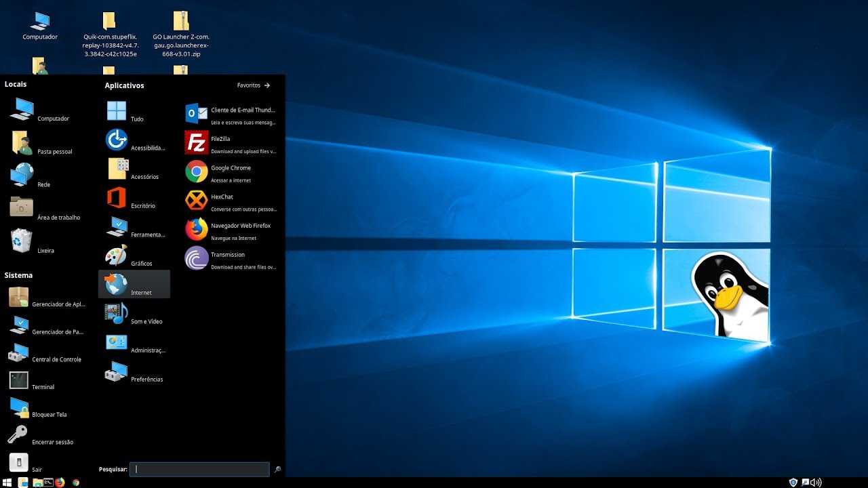Open the volume control in the system tray

pos(816,483)
